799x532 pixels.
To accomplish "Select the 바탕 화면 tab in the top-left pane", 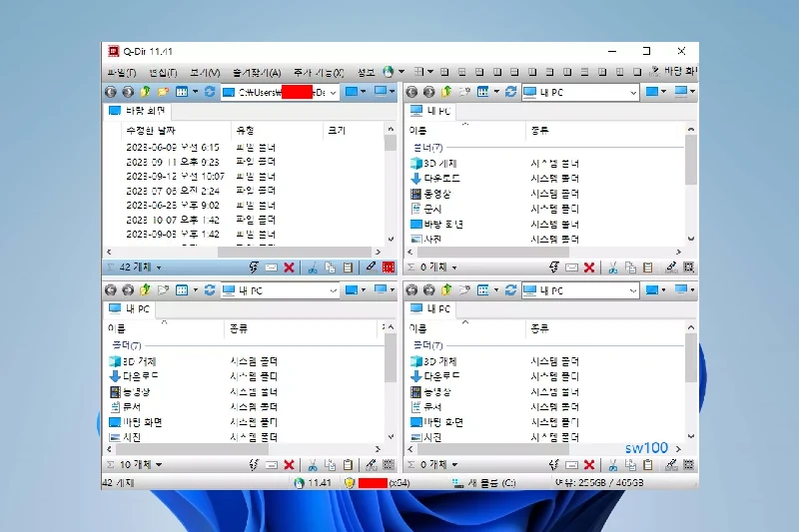I will point(138,111).
